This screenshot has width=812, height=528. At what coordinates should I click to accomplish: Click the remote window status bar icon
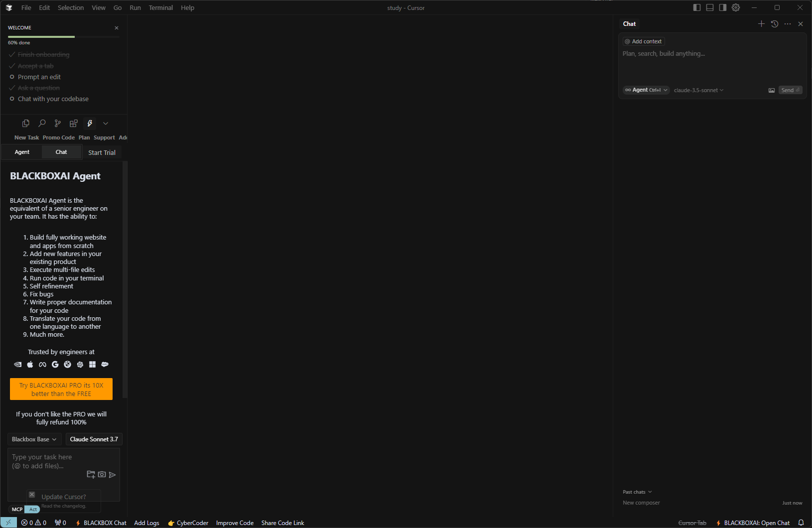[8, 523]
